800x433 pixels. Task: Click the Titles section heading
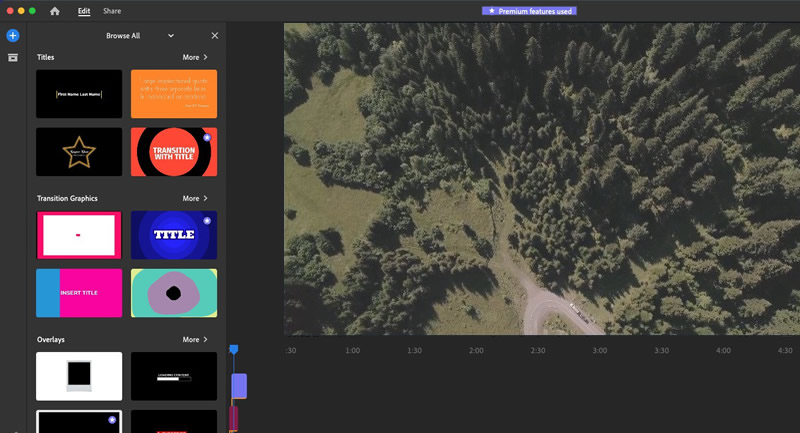point(45,57)
